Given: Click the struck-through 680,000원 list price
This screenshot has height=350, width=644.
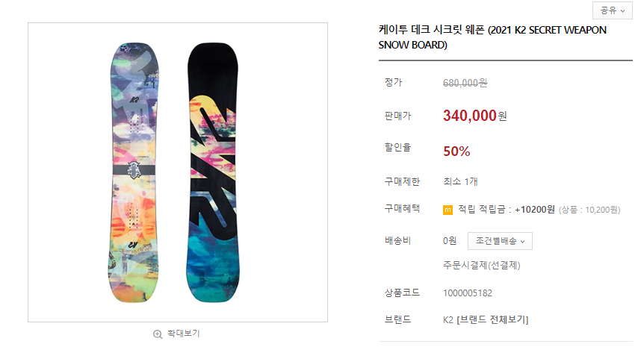Looking at the screenshot, I should (465, 83).
